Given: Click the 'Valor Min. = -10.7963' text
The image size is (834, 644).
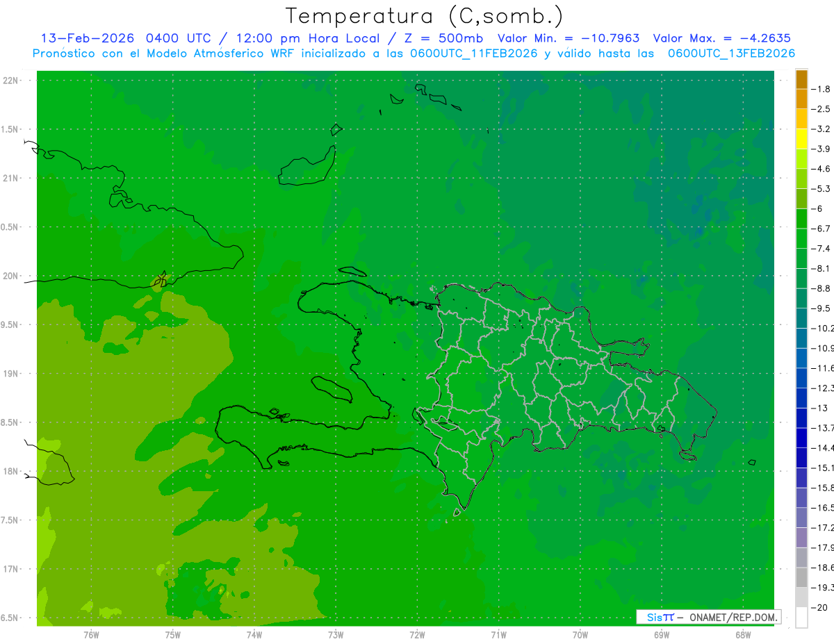Looking at the screenshot, I should coord(569,38).
